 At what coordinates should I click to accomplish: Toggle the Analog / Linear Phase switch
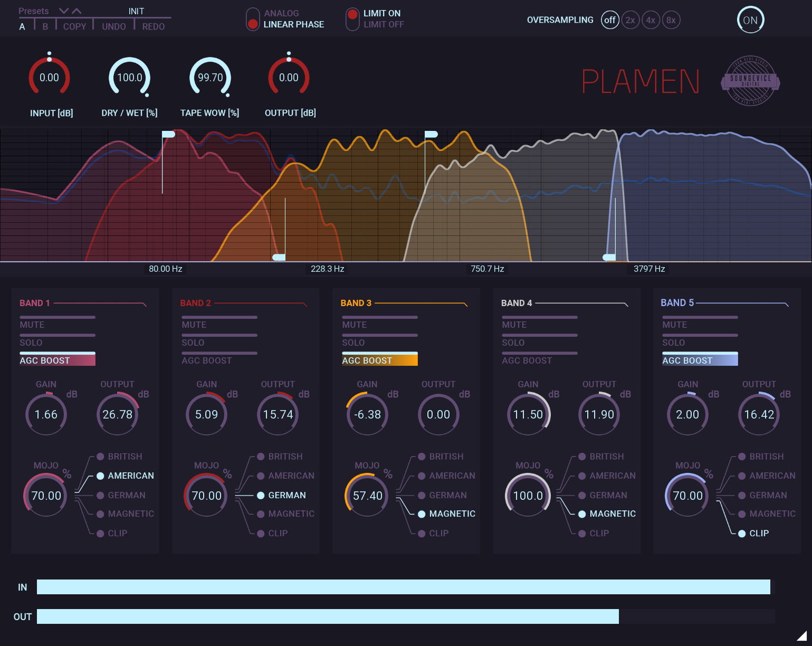[253, 19]
